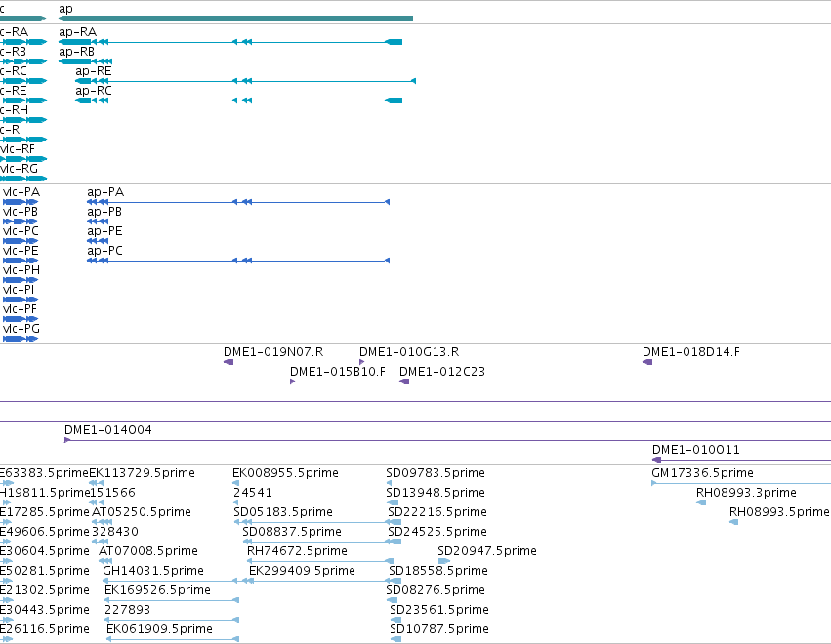
Task: Select the 24541 feature label
Action: coord(253,493)
